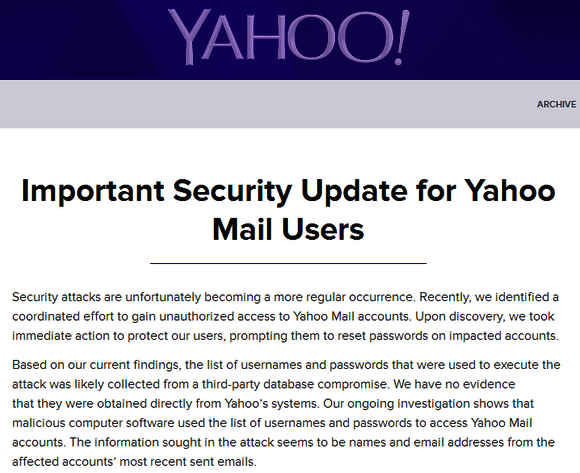
Task: Click the paragraph line starting 'Based on our current findings'
Action: [286, 365]
